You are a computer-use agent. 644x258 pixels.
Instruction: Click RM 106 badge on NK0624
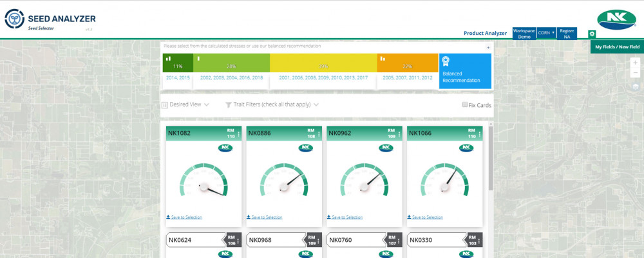coord(231,241)
